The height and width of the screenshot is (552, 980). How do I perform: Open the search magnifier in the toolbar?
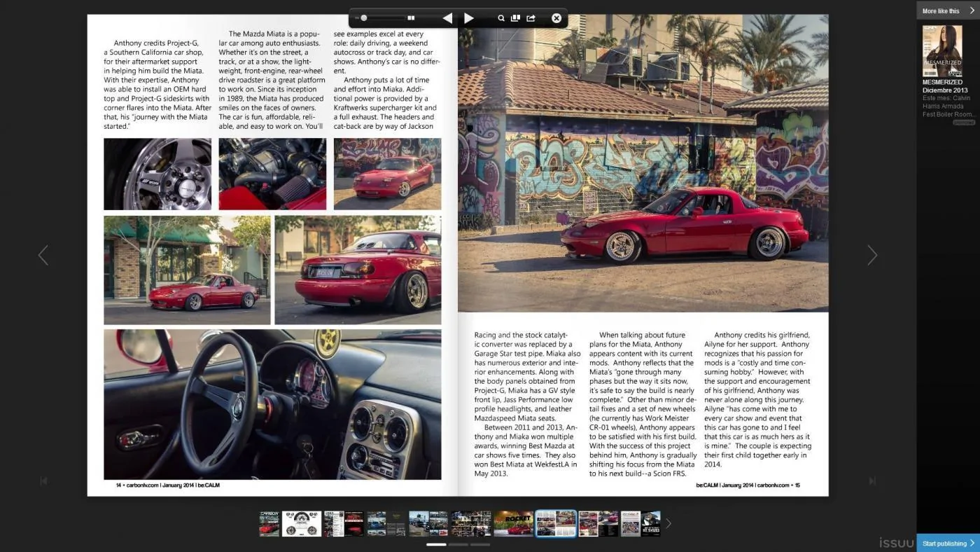click(501, 18)
